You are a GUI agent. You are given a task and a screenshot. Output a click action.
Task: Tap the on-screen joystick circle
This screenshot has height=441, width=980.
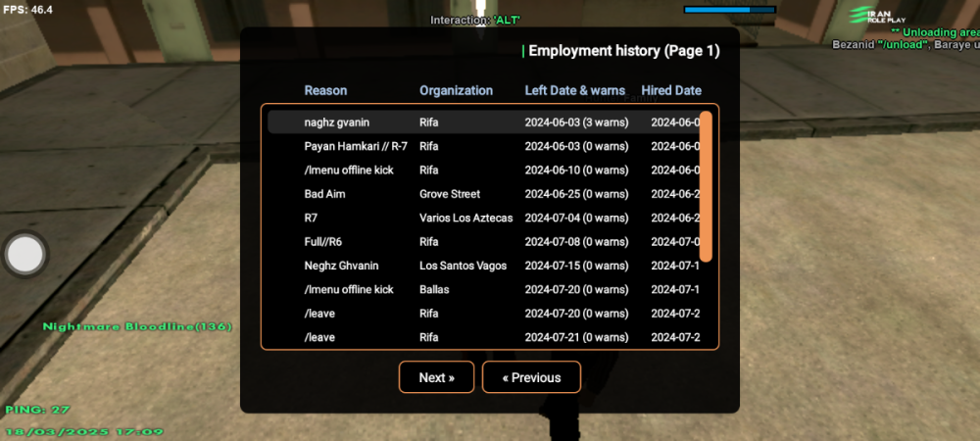(x=25, y=254)
